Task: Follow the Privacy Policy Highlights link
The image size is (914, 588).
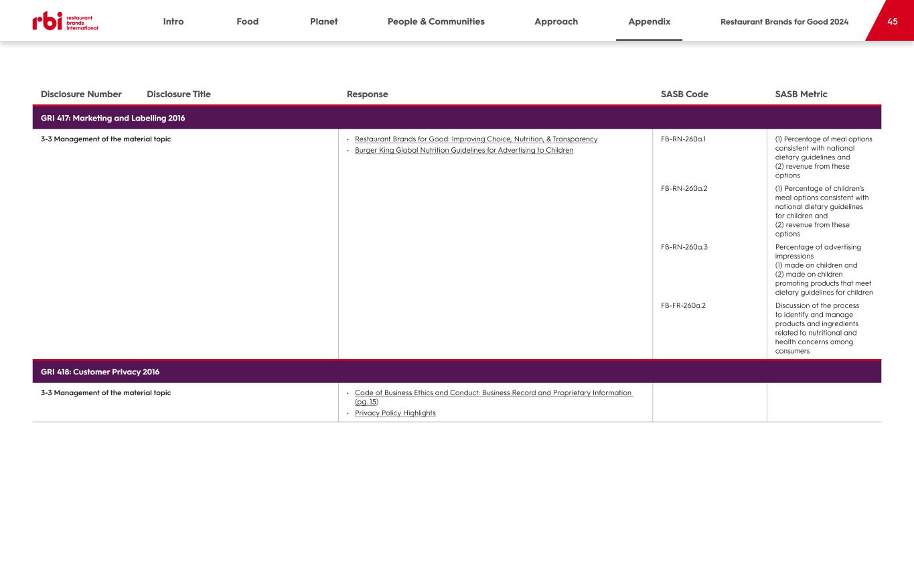Action: [x=395, y=413]
